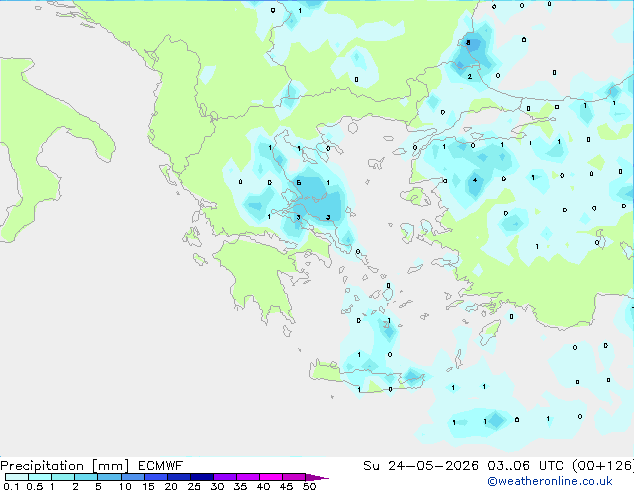Click the above-50 arrow tip of the legend
The height and width of the screenshot is (490, 634).
pyautogui.click(x=317, y=477)
